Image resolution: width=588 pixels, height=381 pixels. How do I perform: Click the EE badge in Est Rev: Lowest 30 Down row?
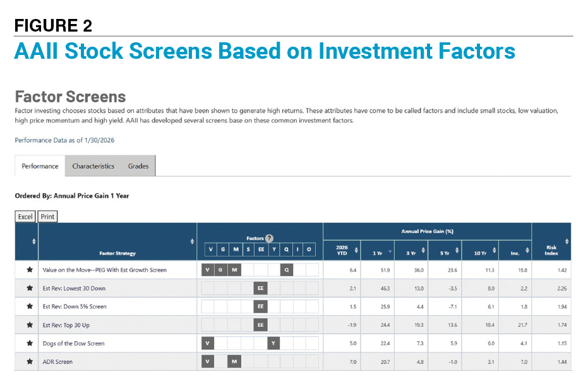(260, 289)
